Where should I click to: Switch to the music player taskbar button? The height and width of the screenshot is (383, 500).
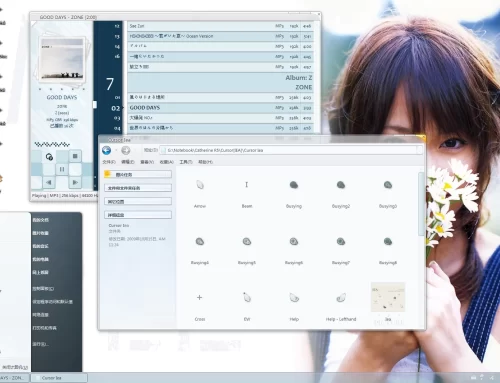pyautogui.click(x=14, y=378)
